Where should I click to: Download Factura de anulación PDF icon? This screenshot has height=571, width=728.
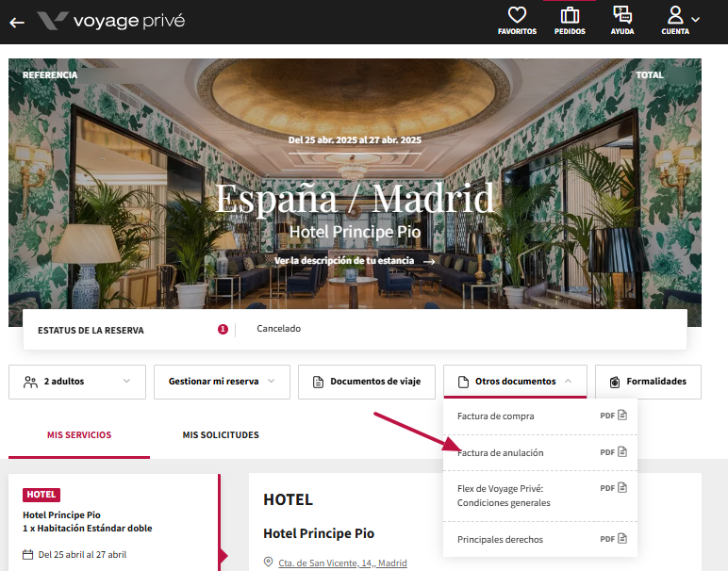coord(622,451)
